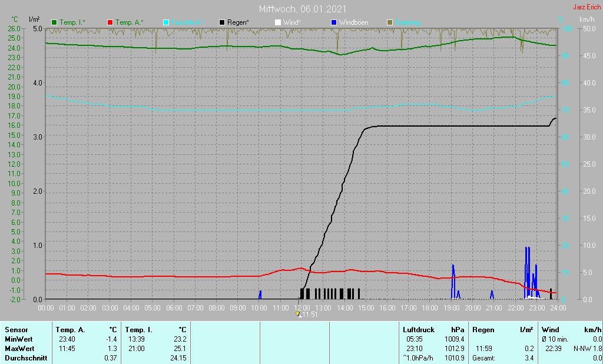The image size is (603, 364).
Task: Select the 'Temp. A.*' legend label
Action: pyautogui.click(x=129, y=23)
